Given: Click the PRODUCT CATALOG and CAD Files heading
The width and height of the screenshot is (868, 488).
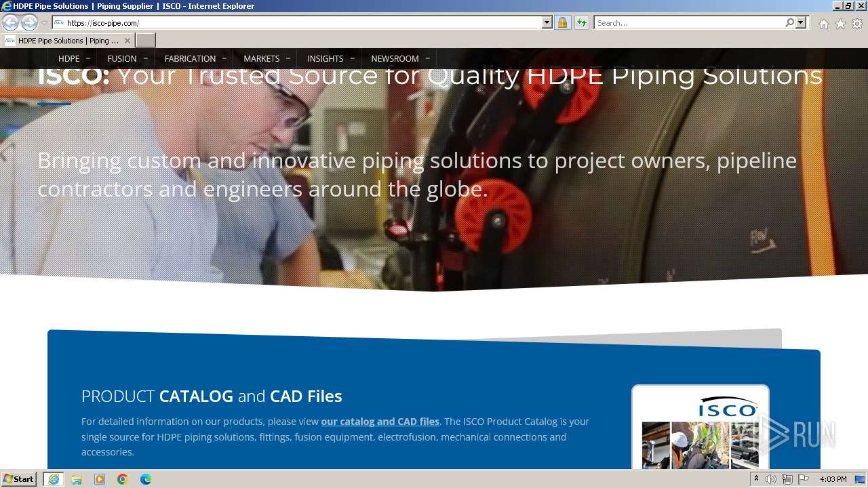Looking at the screenshot, I should pyautogui.click(x=212, y=396).
